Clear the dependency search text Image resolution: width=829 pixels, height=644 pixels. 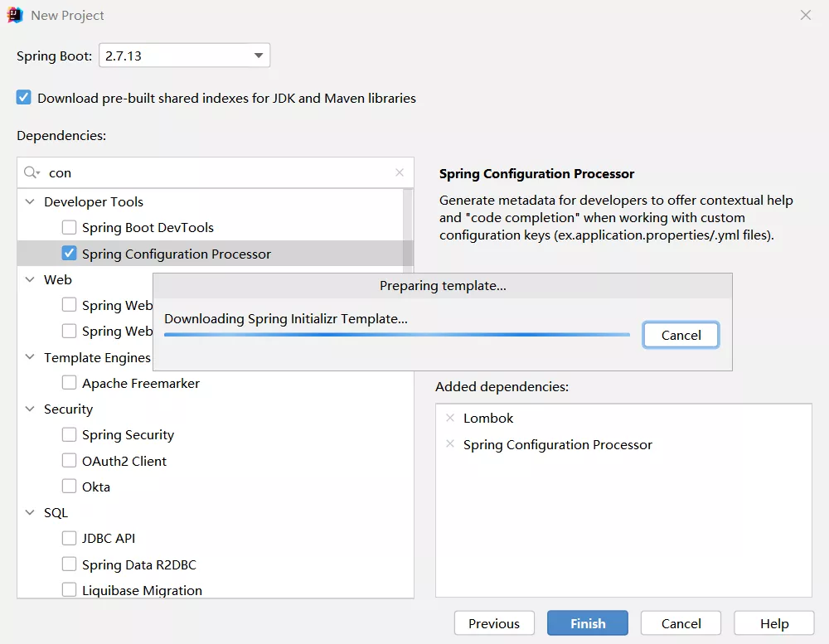[400, 172]
